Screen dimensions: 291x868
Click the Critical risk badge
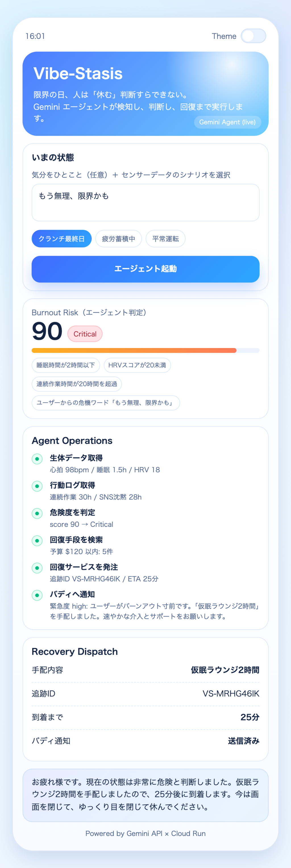85,334
